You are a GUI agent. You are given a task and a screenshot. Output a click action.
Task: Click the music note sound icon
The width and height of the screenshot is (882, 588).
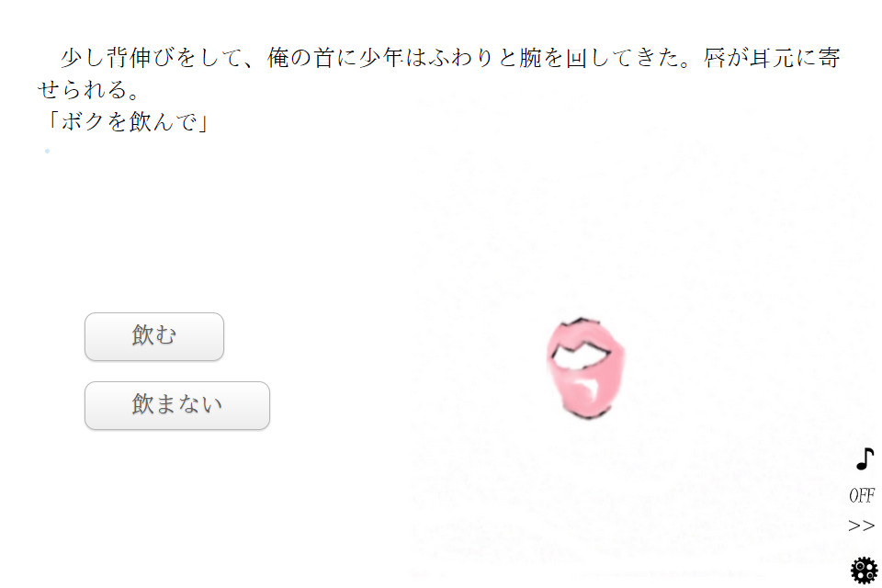865,458
